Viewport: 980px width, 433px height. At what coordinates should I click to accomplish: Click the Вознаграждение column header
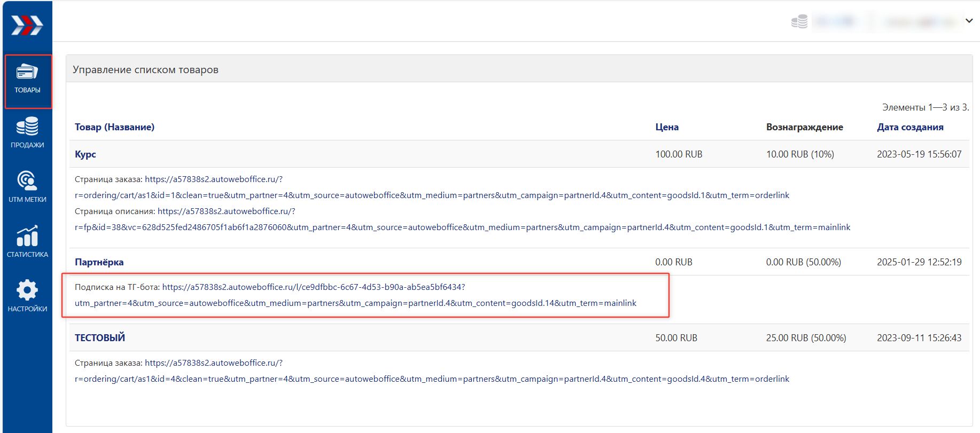(804, 127)
